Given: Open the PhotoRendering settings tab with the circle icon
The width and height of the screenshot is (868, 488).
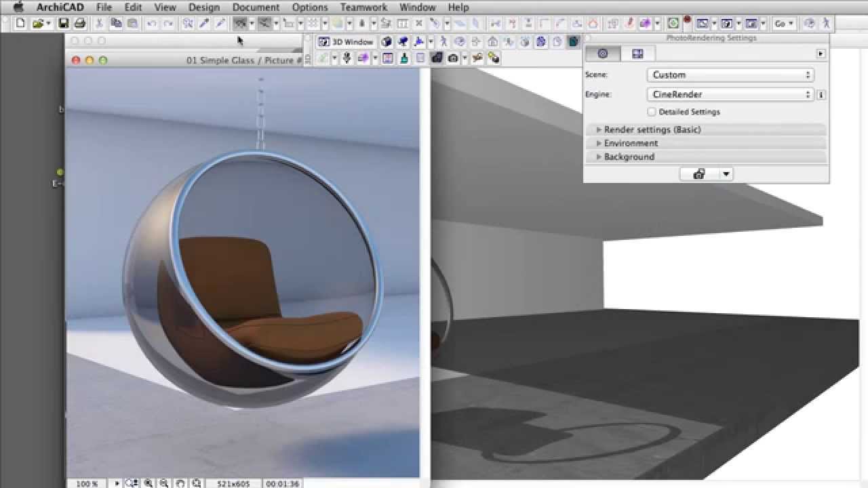Looking at the screenshot, I should pyautogui.click(x=603, y=54).
